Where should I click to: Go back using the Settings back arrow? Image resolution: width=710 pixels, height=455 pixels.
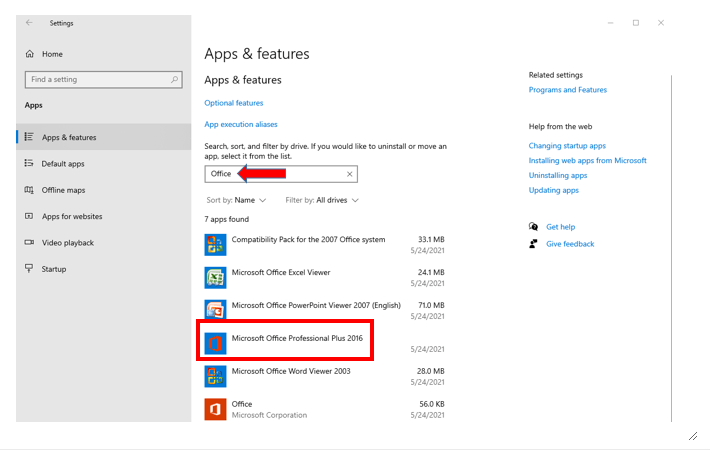tap(29, 23)
